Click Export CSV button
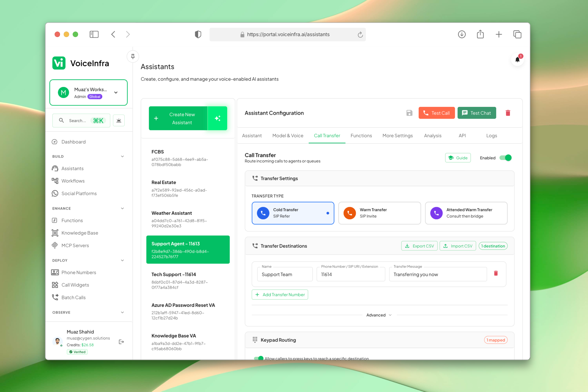 tap(419, 246)
